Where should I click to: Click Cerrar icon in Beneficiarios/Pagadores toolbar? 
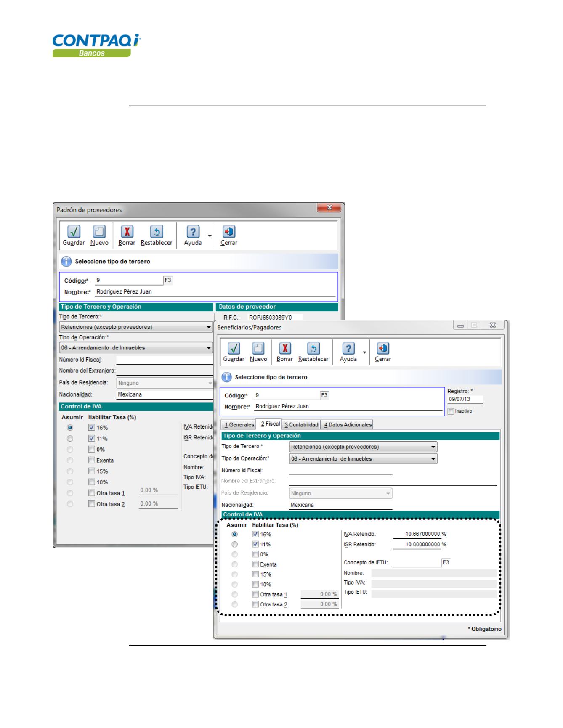383,349
